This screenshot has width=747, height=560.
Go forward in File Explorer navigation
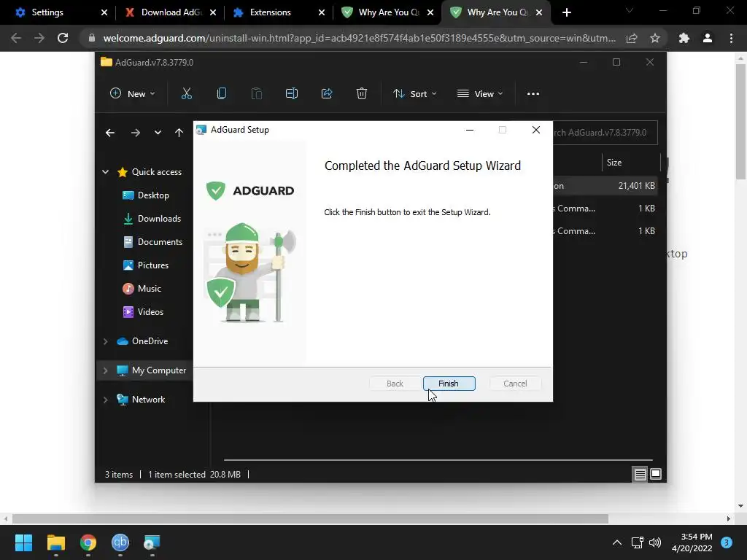click(135, 133)
